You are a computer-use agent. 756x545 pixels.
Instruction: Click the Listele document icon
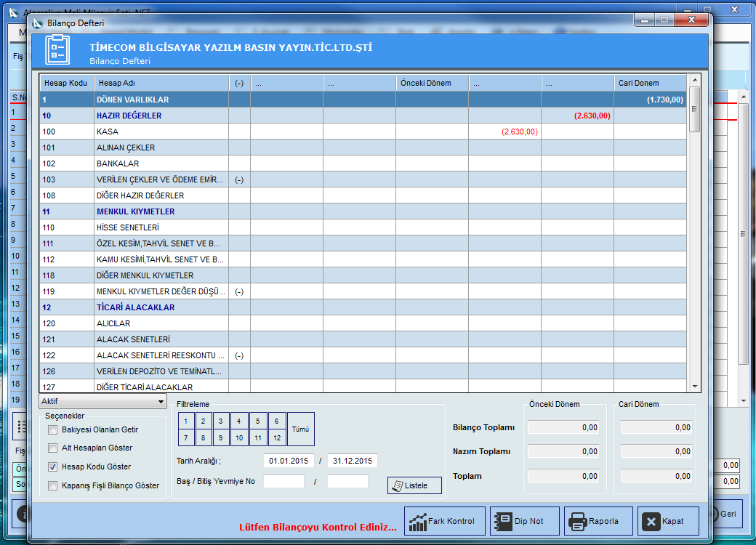pyautogui.click(x=398, y=485)
